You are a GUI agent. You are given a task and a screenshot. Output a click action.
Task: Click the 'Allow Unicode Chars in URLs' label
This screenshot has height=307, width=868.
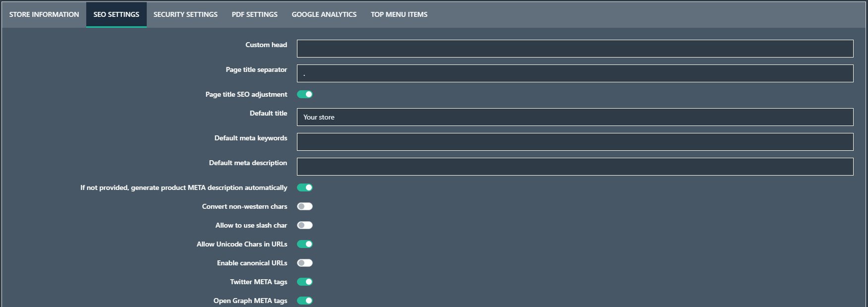pos(242,244)
